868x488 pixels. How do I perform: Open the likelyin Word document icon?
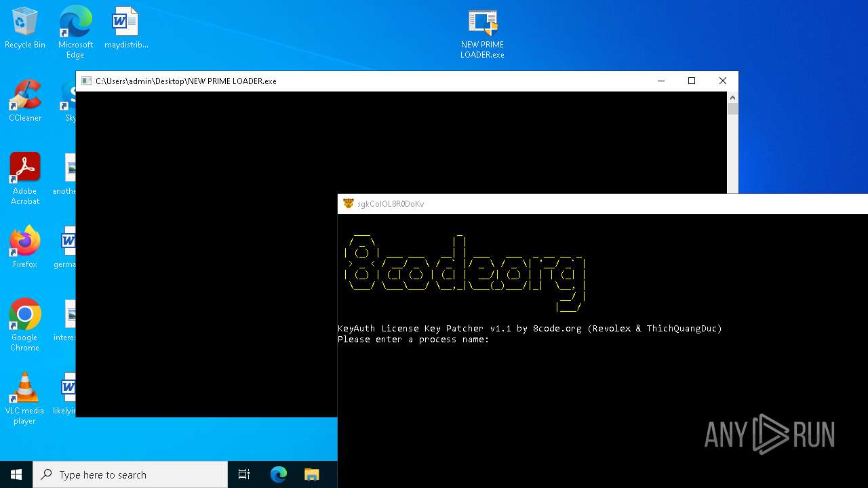click(x=66, y=393)
